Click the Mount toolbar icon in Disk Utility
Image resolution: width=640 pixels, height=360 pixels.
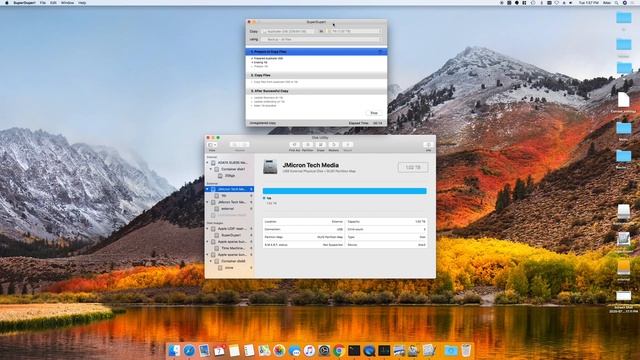[x=347, y=145]
